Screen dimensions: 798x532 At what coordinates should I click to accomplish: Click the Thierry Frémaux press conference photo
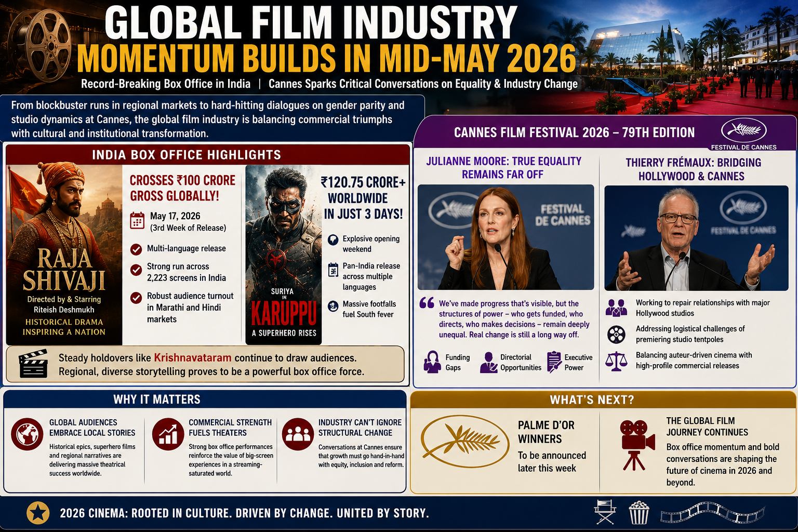pos(696,238)
